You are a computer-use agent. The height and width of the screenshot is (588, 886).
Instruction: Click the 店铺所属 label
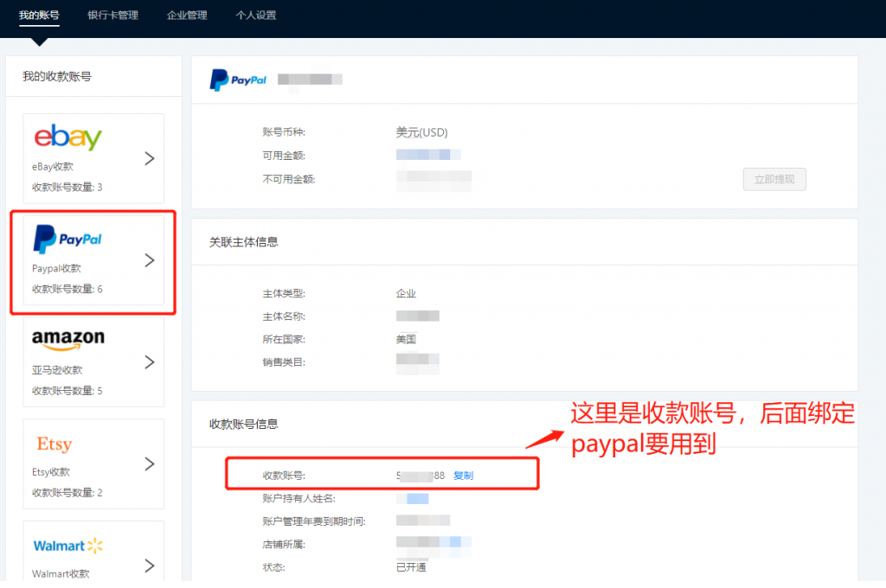284,545
